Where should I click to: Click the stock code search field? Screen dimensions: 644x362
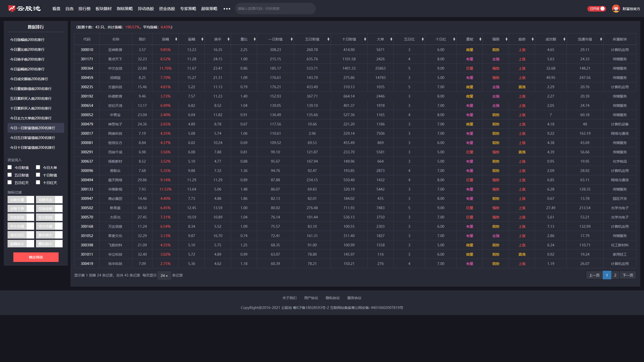pyautogui.click(x=275, y=9)
